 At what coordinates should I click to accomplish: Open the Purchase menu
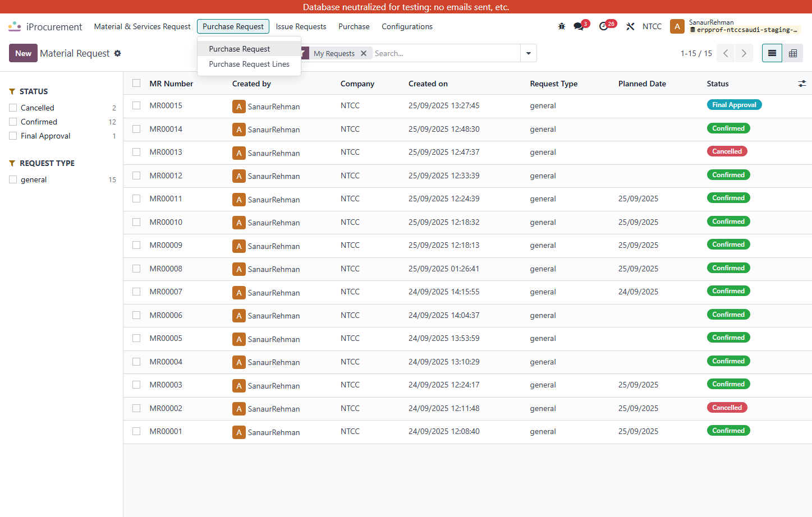tap(354, 26)
